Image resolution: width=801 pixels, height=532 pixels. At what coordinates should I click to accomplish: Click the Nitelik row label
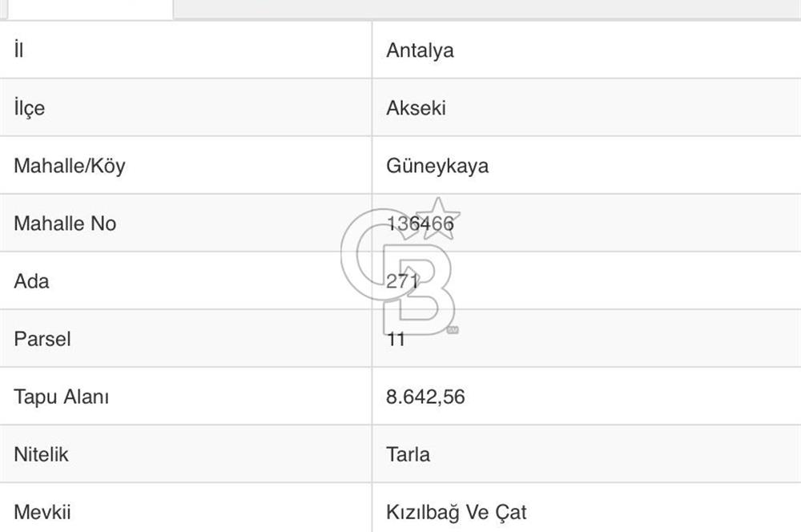pos(39,454)
